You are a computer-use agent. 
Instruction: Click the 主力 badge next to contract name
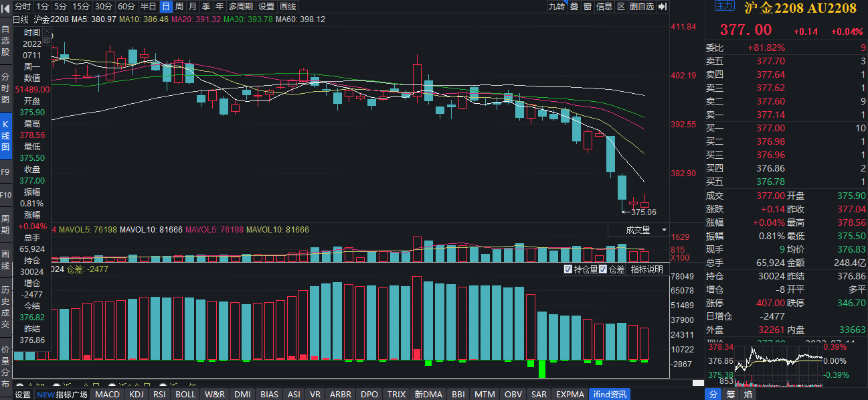724,7
